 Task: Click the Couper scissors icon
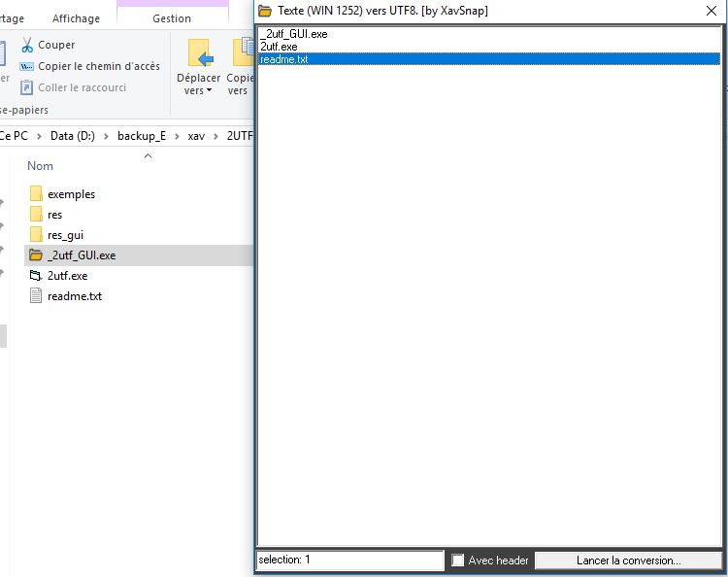coord(27,45)
